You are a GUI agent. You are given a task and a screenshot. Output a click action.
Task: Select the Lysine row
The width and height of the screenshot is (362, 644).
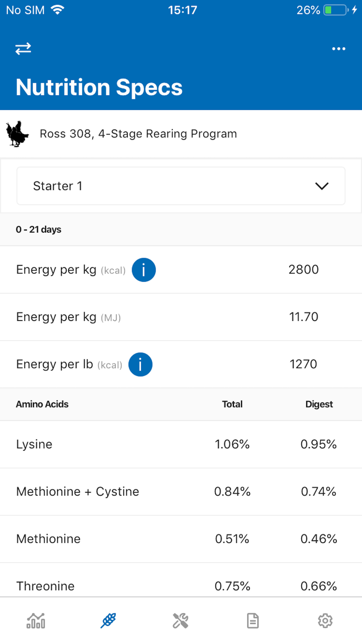tap(181, 444)
